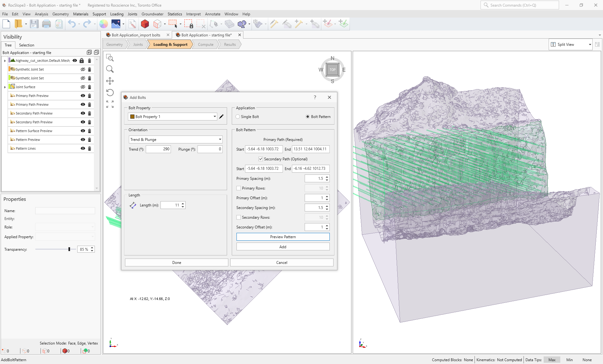Expand the Joint Surface tree item
Image resolution: width=603 pixels, height=364 pixels.
tap(5, 87)
